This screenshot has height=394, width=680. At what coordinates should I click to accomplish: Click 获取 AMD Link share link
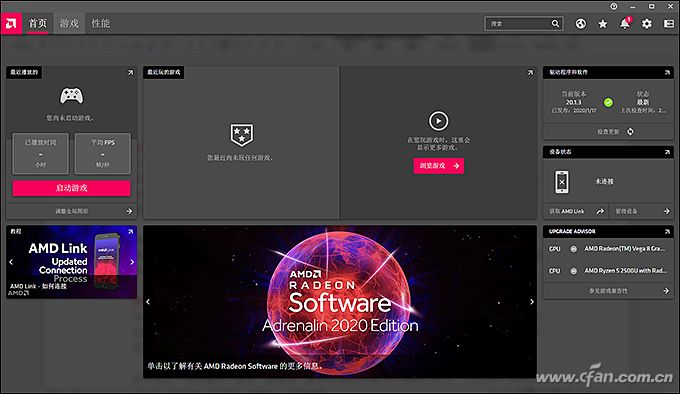coord(576,211)
